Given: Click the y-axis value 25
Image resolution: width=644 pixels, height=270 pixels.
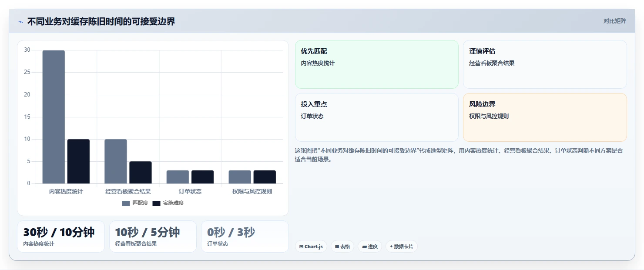Looking at the screenshot, I should (27, 72).
